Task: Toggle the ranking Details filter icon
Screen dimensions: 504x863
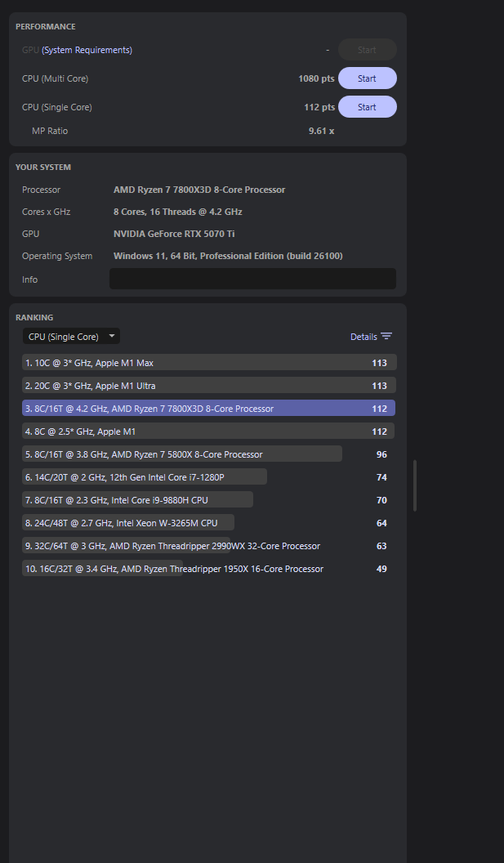Action: pyautogui.click(x=386, y=337)
